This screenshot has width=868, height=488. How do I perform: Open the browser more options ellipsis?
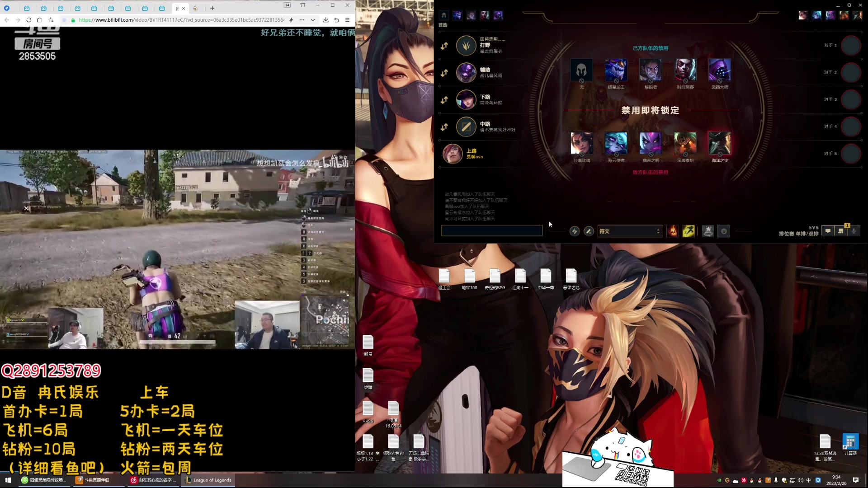(302, 20)
